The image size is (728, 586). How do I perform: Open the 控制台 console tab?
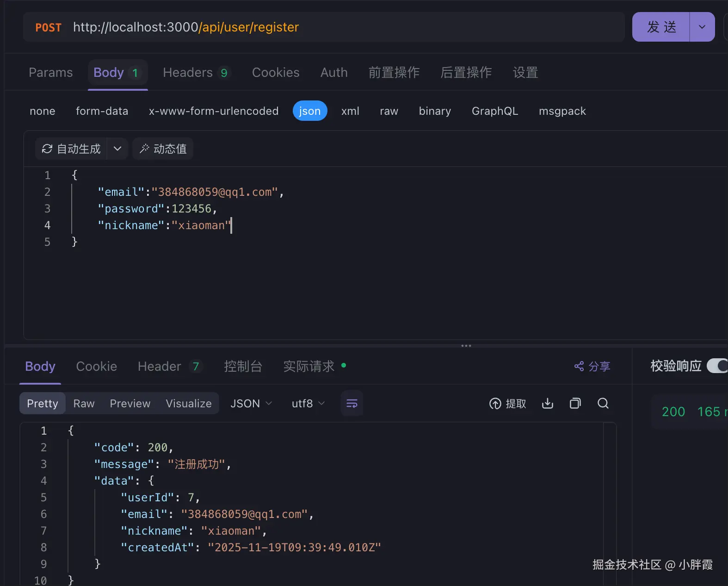click(x=243, y=367)
